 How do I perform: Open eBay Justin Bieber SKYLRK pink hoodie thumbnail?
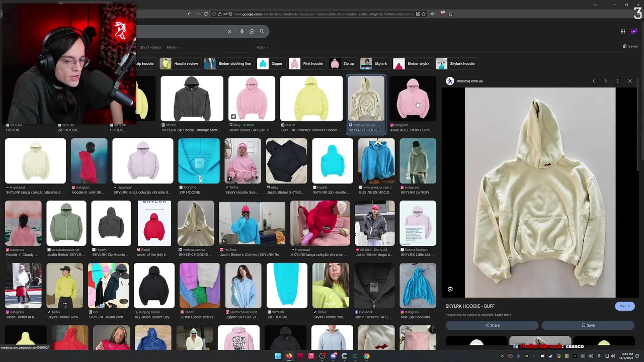coord(252,99)
